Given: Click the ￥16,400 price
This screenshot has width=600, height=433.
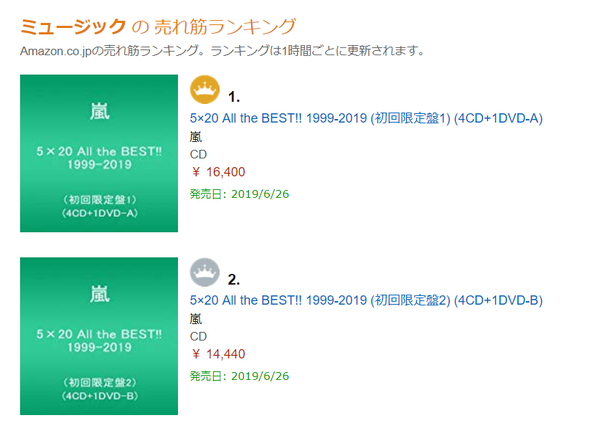Looking at the screenshot, I should [218, 172].
